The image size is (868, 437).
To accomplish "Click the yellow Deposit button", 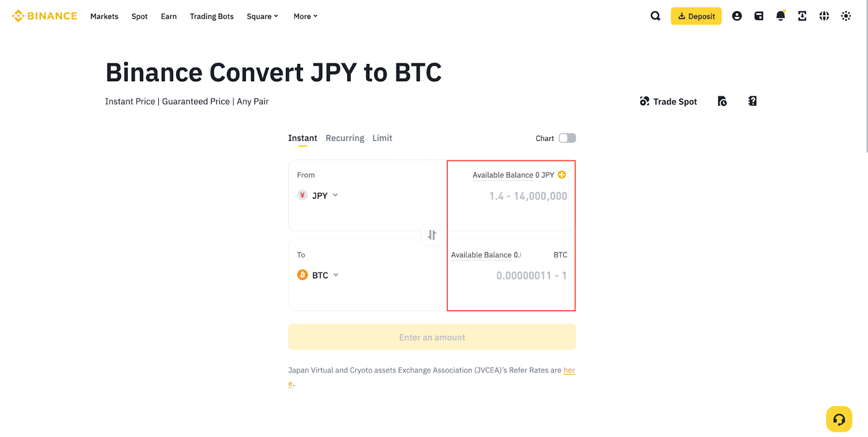I will (x=696, y=16).
